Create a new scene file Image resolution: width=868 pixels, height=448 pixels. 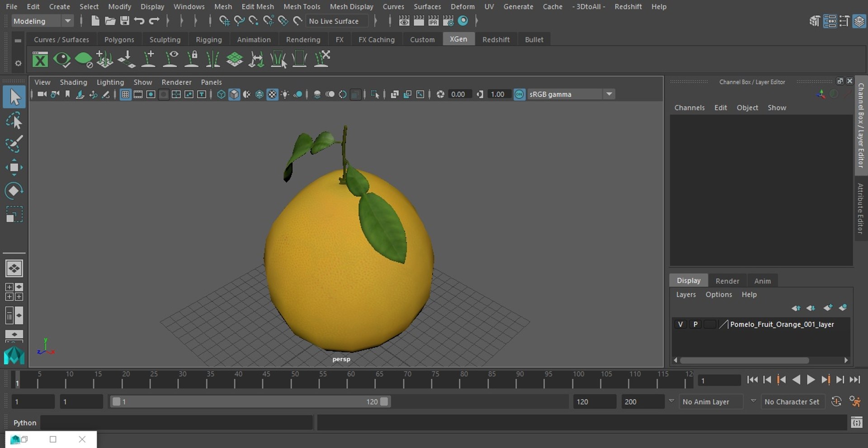95,21
